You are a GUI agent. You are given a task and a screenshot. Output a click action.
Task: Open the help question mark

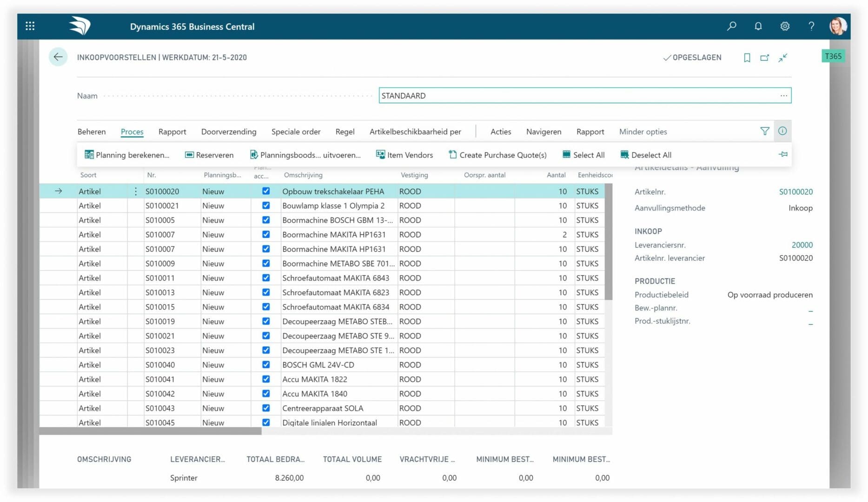(x=811, y=26)
